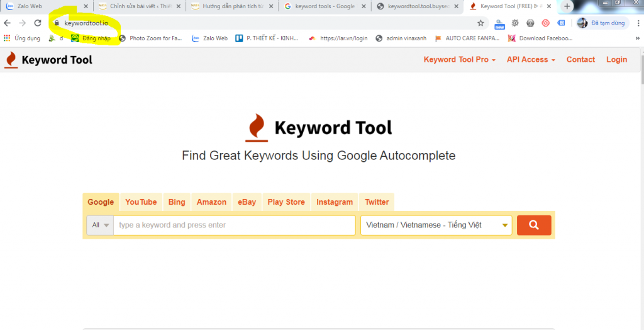Open Photo Zoom for Fa... bookmark
The width and height of the screenshot is (644, 330).
point(150,38)
